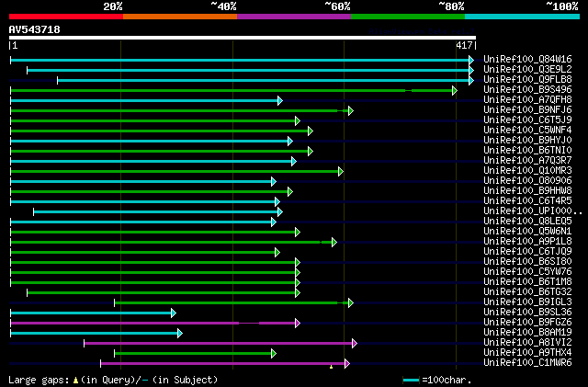Select the UniRef100_Q10MR3 hit label
The width and height of the screenshot is (588, 387).
527,170
